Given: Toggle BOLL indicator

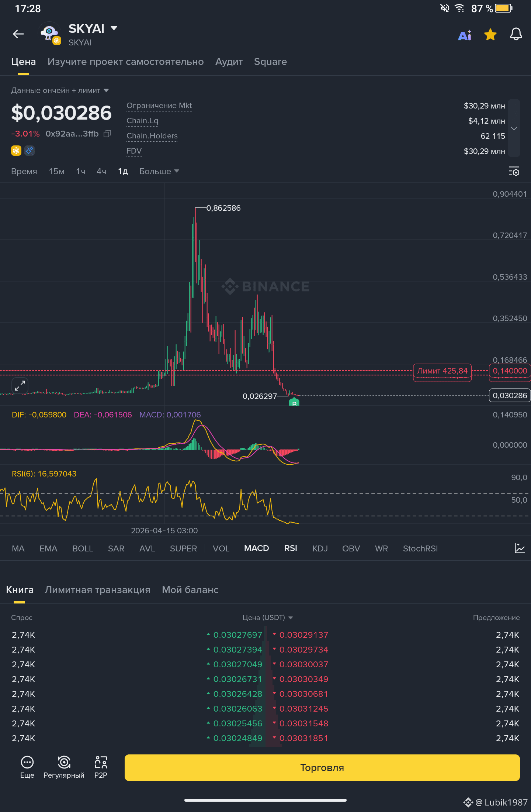Looking at the screenshot, I should [83, 548].
